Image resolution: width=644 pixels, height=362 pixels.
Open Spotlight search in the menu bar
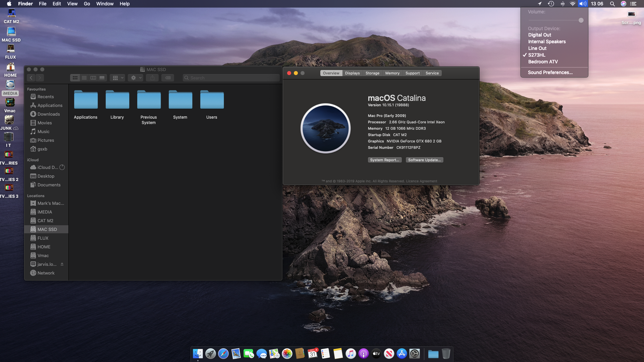612,4
